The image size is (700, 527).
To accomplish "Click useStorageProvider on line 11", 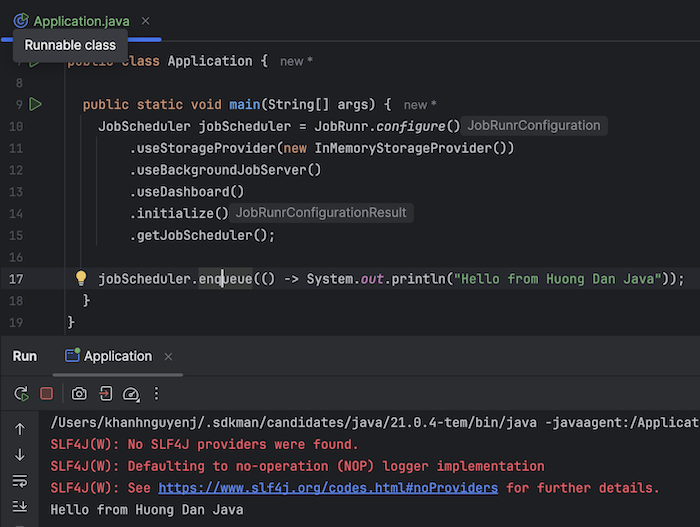I will (206, 148).
